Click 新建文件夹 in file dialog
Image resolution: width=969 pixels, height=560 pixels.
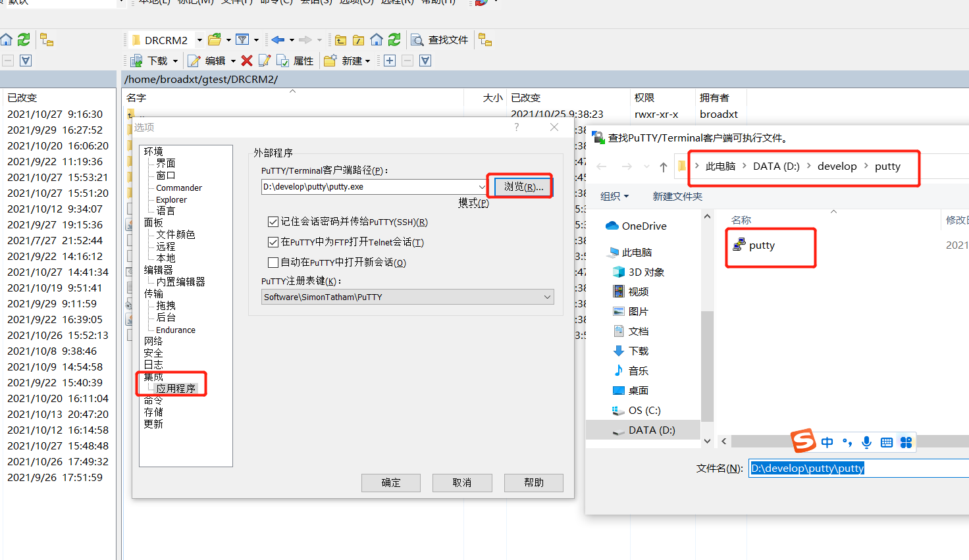pos(677,196)
